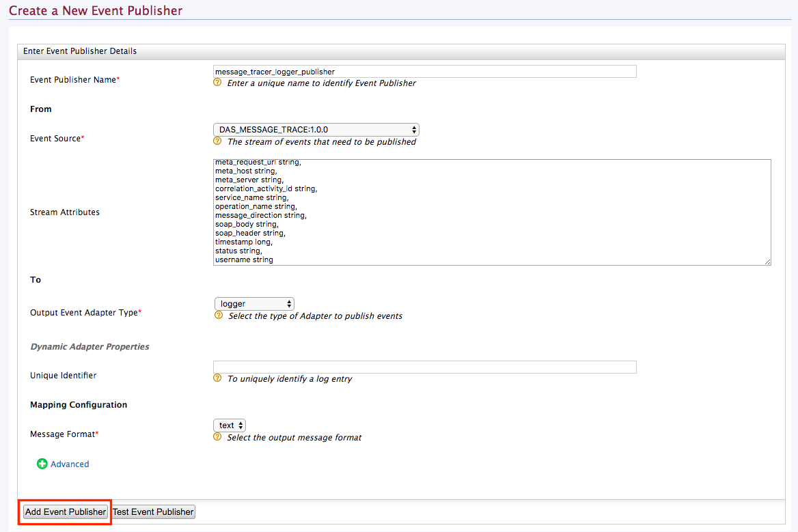Click green plus icon next to Advanced

[x=42, y=464]
